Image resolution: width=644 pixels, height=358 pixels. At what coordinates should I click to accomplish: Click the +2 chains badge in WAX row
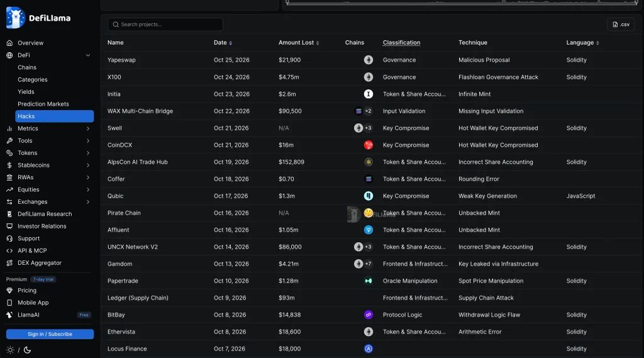[x=368, y=111]
